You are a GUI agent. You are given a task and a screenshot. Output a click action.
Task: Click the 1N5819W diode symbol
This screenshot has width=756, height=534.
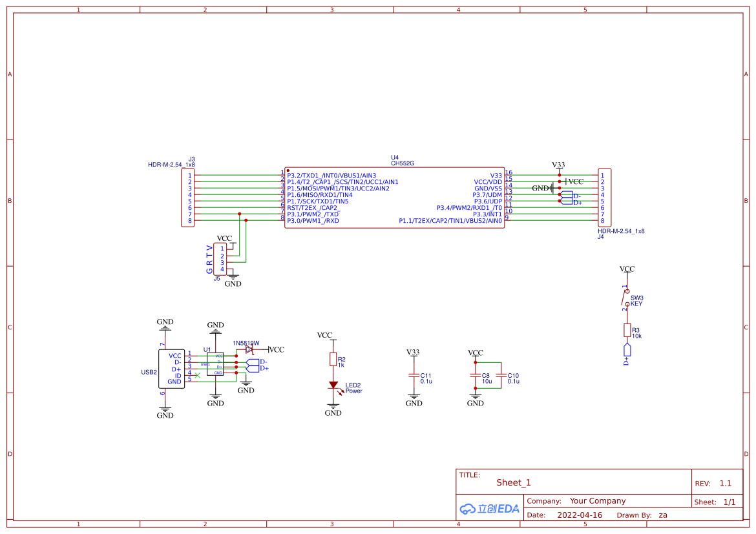tap(249, 349)
